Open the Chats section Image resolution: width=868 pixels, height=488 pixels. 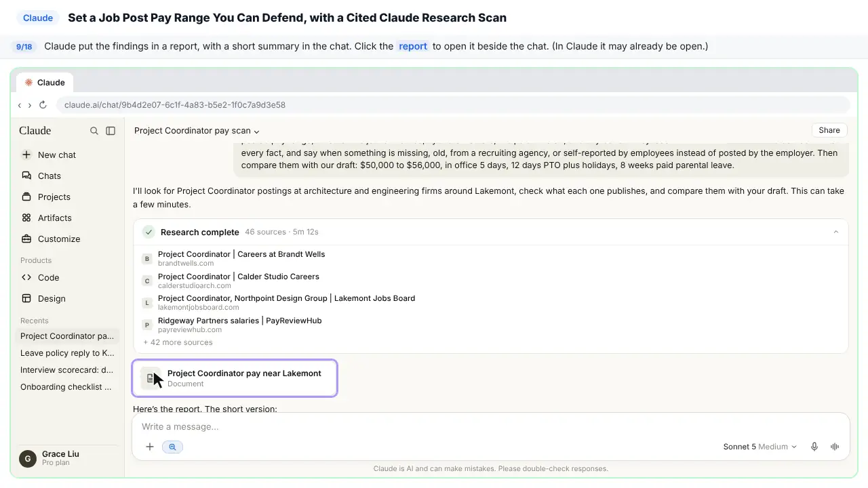coord(67,176)
